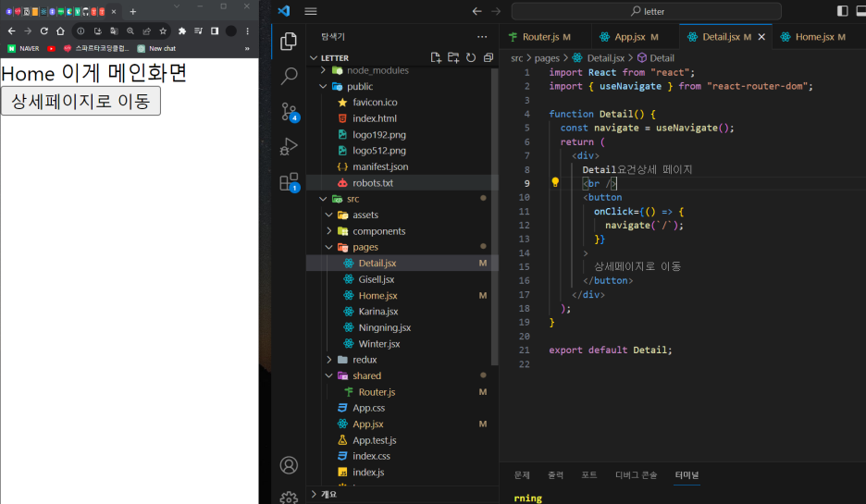Go back in Chrome browser
This screenshot has width=866, height=504.
[x=12, y=31]
